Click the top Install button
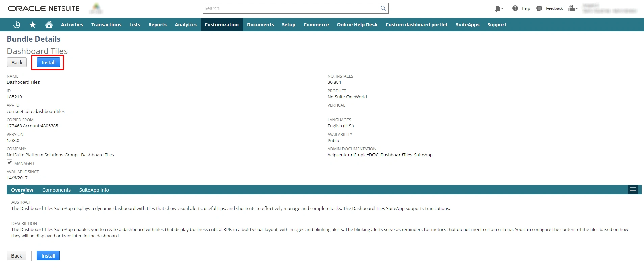Image resolution: width=644 pixels, height=268 pixels. [49, 63]
